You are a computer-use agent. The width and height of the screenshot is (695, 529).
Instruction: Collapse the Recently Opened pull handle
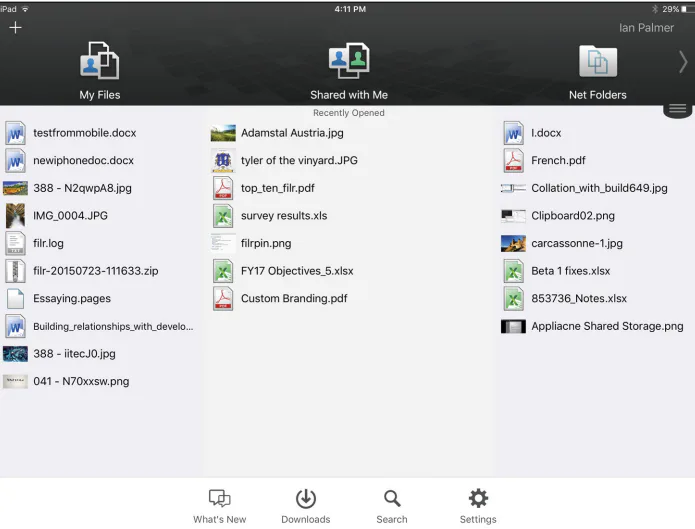(677, 109)
